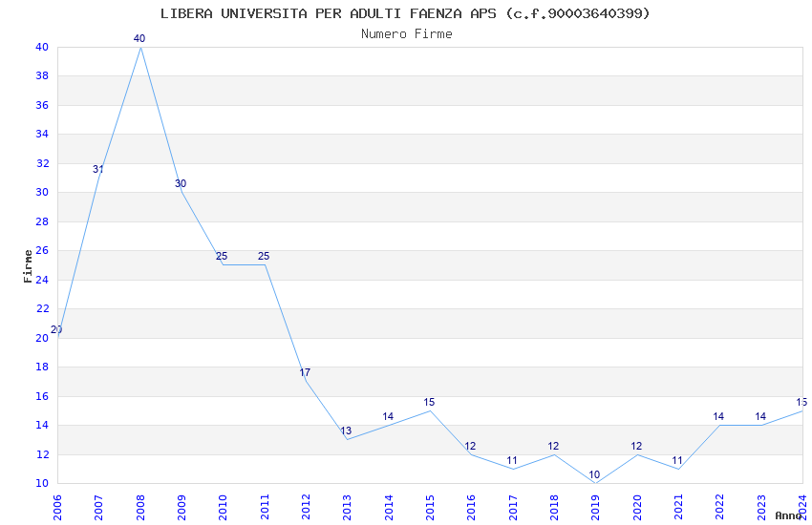Select data label '11' for year 2021
The width and height of the screenshot is (812, 525).
[x=677, y=460]
